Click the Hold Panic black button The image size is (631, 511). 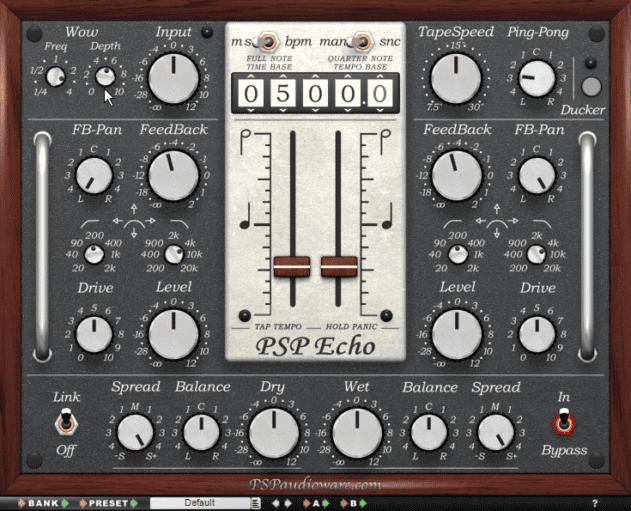pos(386,315)
